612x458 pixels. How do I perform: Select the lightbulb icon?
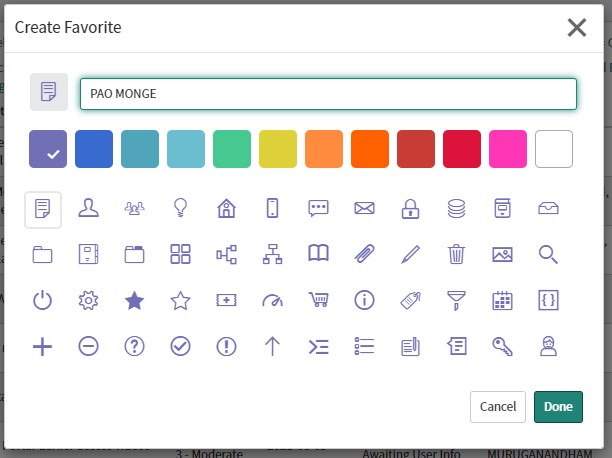click(180, 208)
